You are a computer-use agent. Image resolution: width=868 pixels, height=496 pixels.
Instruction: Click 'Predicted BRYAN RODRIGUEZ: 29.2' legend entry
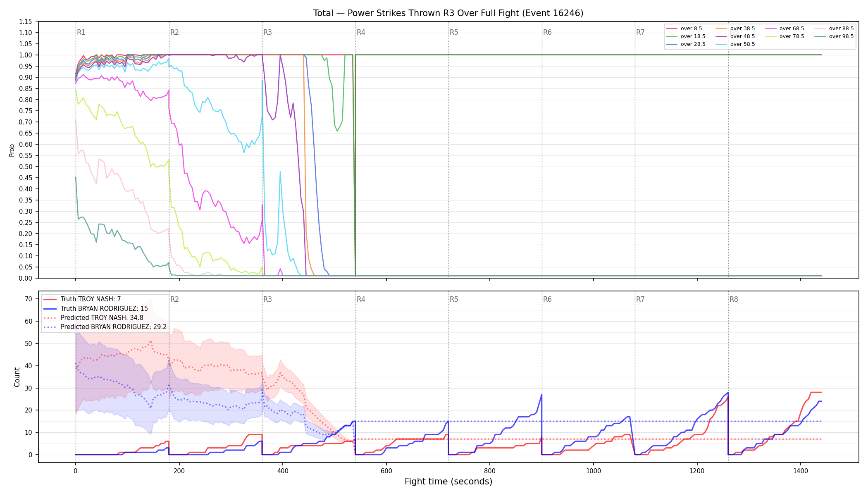tap(105, 327)
